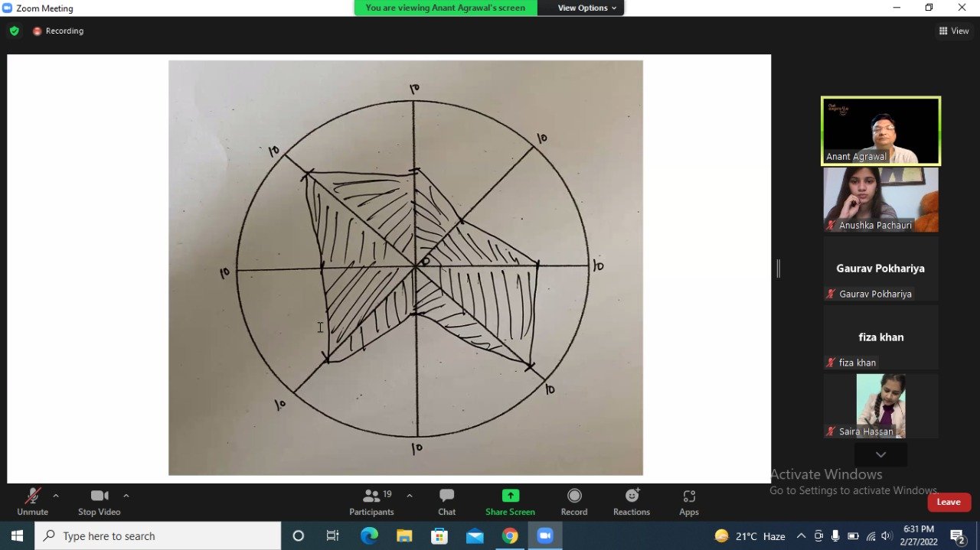
Task: Open the View layout menu
Action: pos(954,31)
